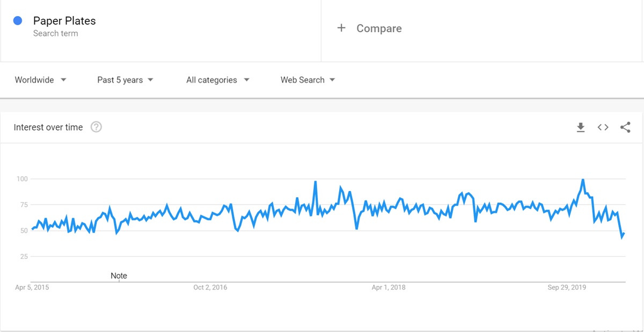Expand the Worldwide region dropdown
644x332 pixels.
pyautogui.click(x=41, y=80)
